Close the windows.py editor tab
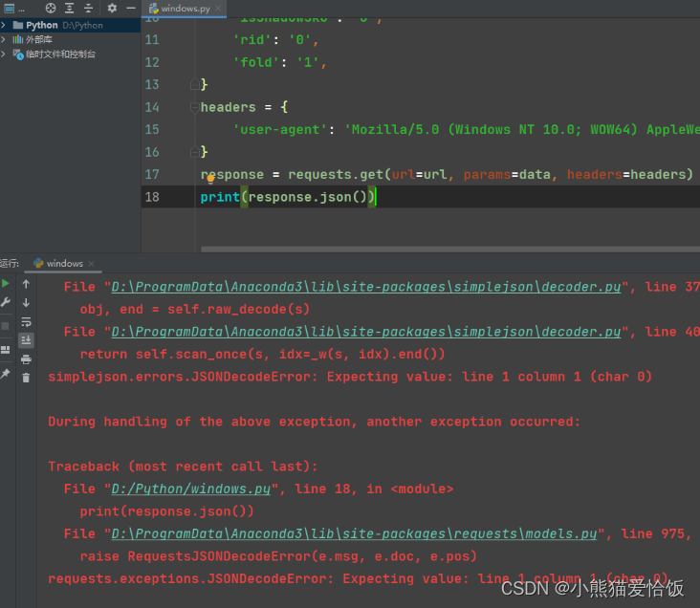 tap(218, 8)
